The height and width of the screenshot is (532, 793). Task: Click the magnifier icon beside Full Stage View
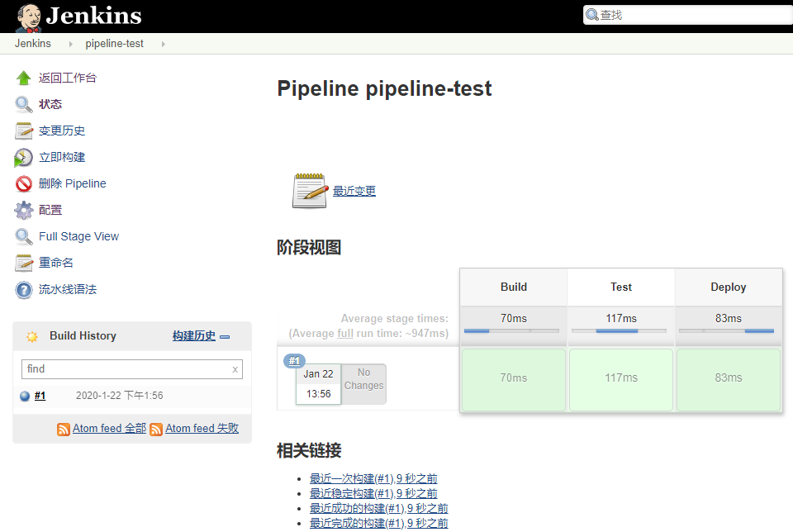24,236
